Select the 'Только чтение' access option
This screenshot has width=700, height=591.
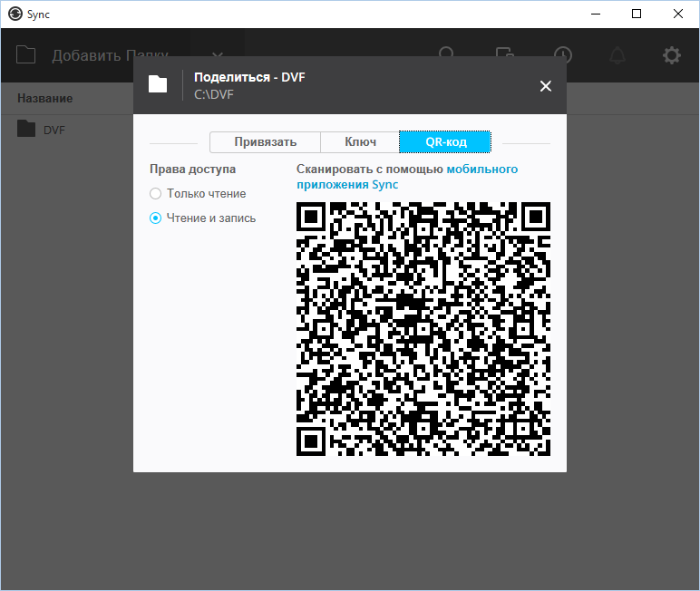point(156,193)
